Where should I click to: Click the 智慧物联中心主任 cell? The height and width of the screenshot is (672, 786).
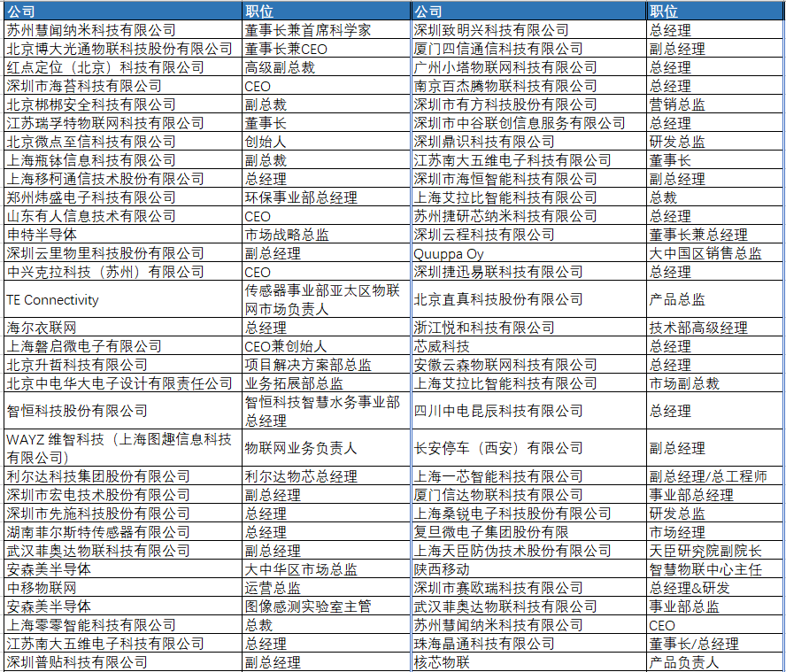pyautogui.click(x=714, y=569)
